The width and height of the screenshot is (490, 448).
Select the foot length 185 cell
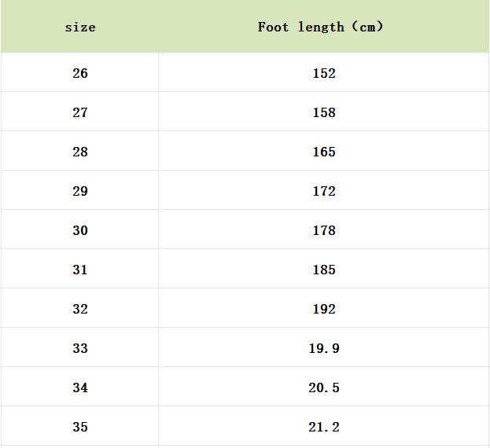pyautogui.click(x=323, y=270)
